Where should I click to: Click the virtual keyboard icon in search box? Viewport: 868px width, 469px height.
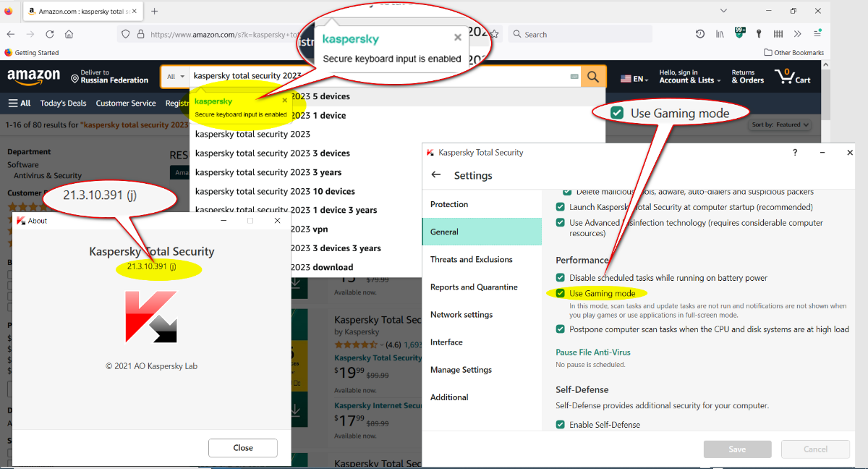click(x=574, y=77)
